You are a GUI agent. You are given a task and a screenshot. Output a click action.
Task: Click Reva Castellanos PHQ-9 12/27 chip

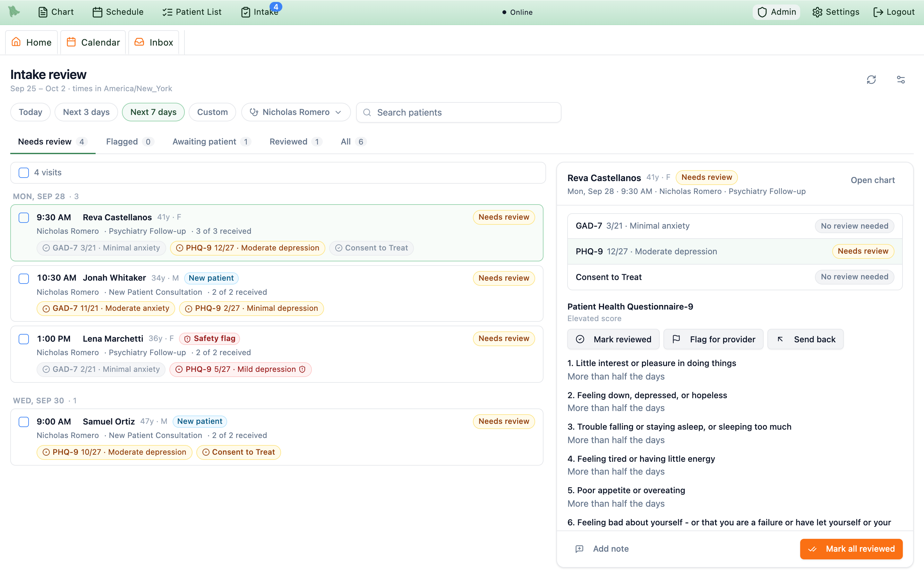(x=247, y=248)
